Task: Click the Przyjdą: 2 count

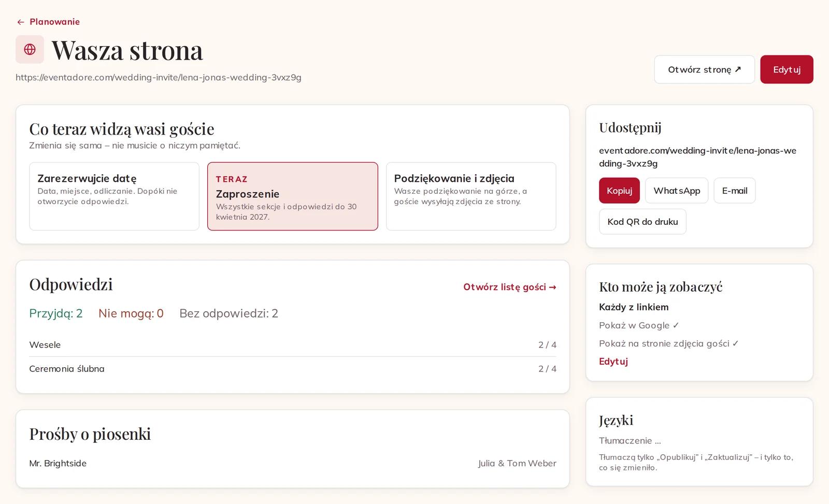Action: tap(56, 313)
